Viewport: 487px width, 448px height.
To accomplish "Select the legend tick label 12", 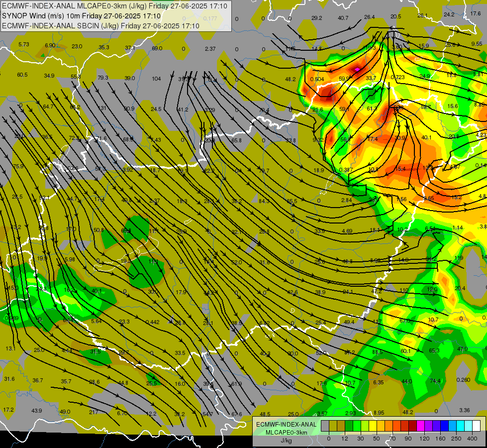I will click(344, 439).
